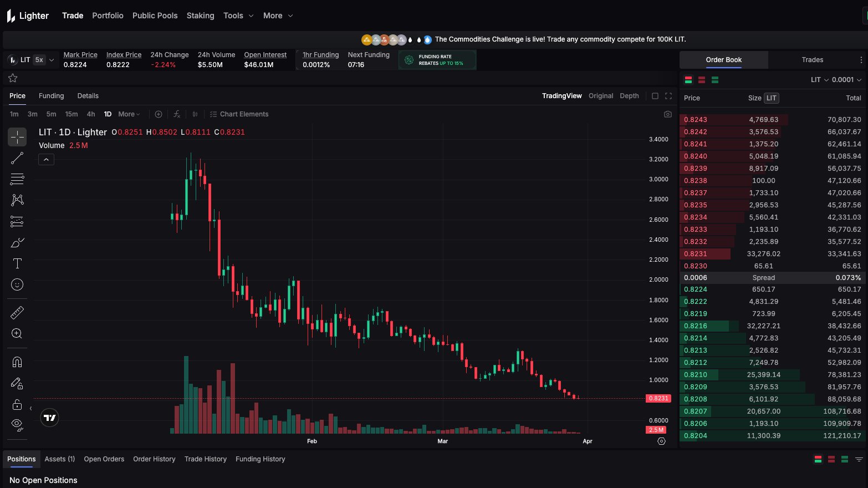This screenshot has height=488, width=868.
Task: Open the chart type candles selector
Action: click(x=195, y=114)
